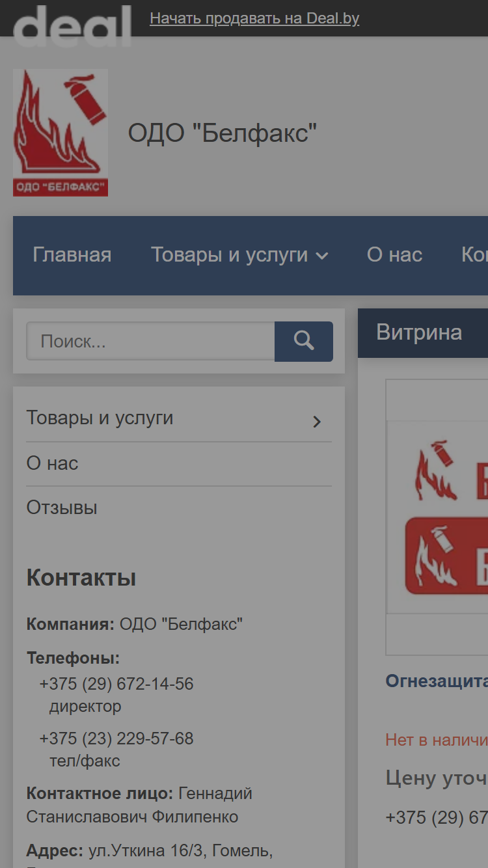Open the ОДО "Белфакс" company title
Image resolution: width=488 pixels, height=868 pixels.
[x=223, y=133]
